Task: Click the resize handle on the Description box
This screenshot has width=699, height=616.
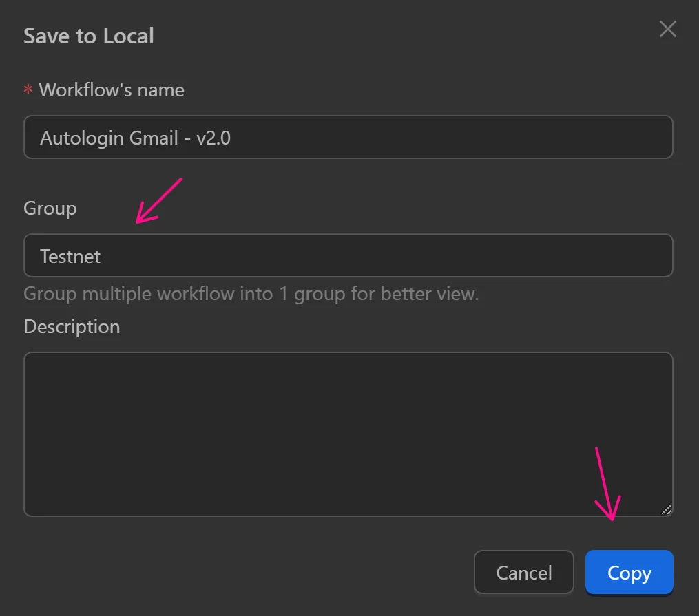Action: (x=666, y=509)
